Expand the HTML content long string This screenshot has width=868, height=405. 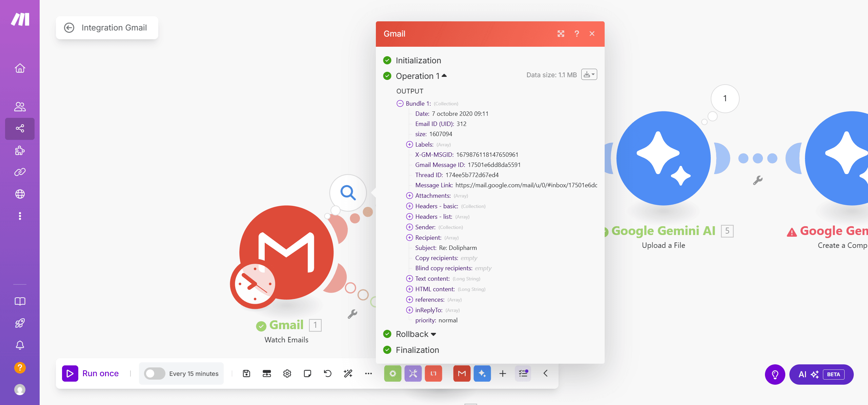pos(410,289)
